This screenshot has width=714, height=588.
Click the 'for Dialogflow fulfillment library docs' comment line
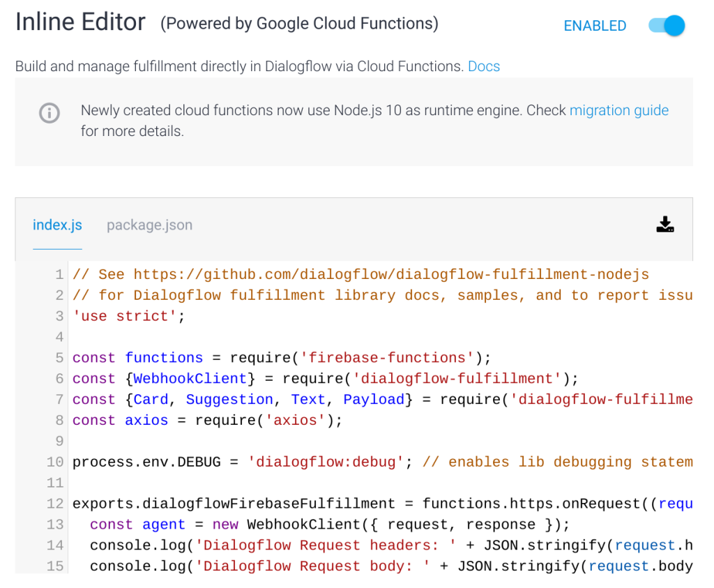(383, 296)
